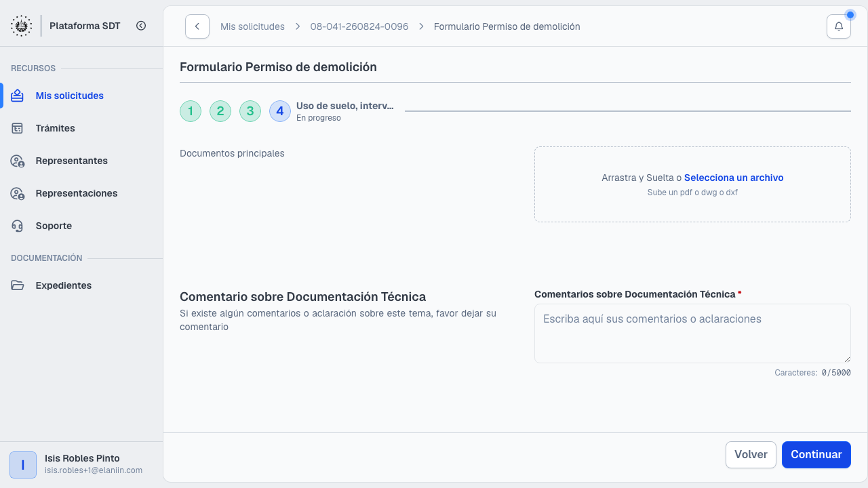The image size is (868, 488).
Task: Open the 08-041-260824-0096 breadcrumb
Action: click(359, 26)
